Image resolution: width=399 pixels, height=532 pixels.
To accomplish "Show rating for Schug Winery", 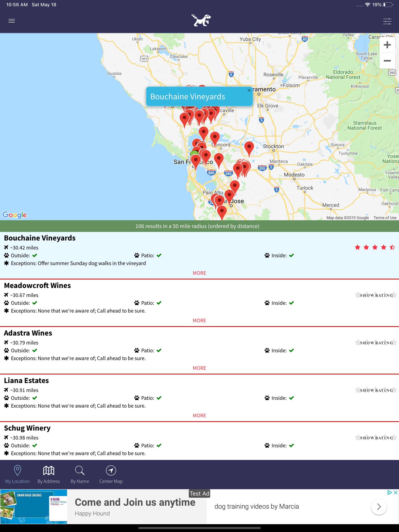I will click(x=376, y=438).
